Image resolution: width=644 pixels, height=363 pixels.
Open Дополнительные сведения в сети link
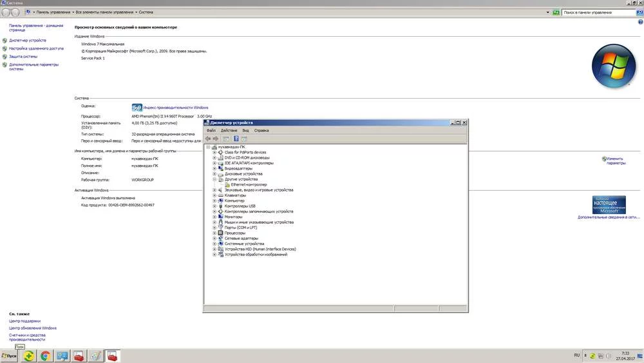(x=609, y=217)
